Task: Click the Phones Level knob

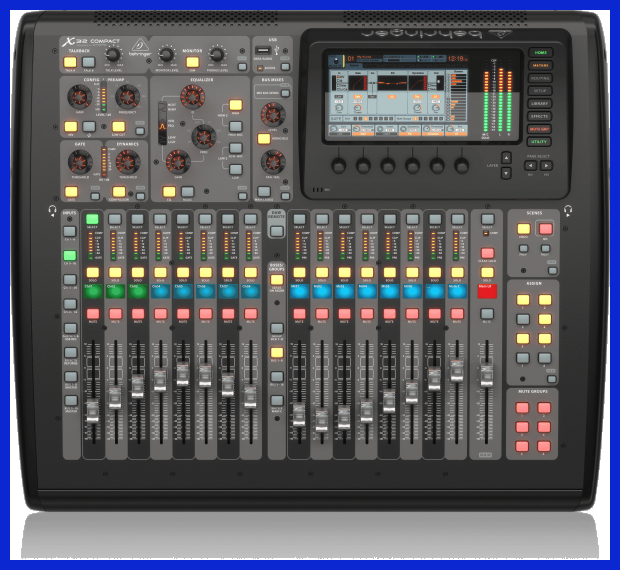Action: click(x=216, y=55)
